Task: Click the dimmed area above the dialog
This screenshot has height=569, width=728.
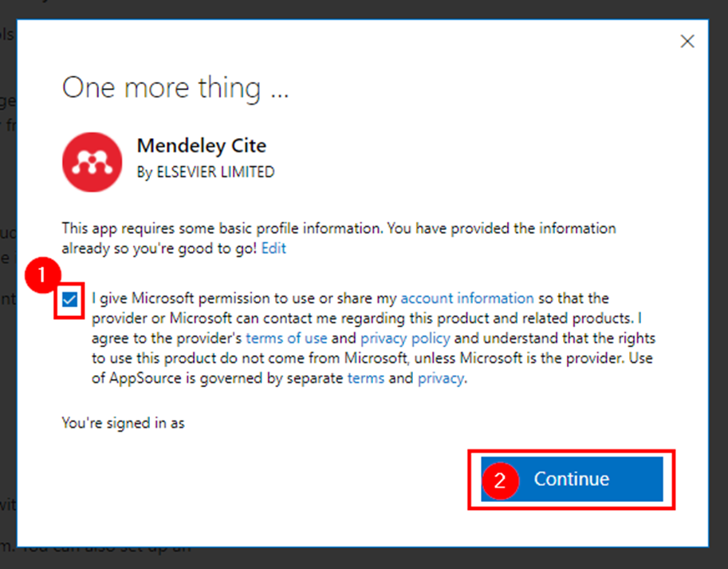Action: coord(364,8)
